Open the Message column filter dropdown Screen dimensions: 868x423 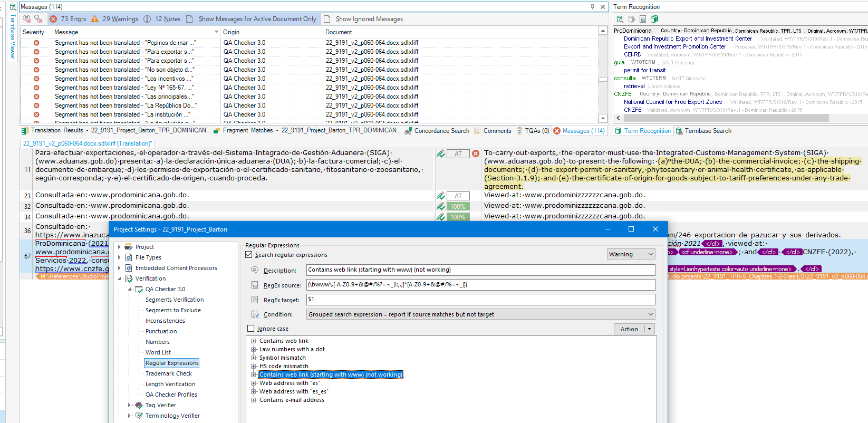[216, 32]
